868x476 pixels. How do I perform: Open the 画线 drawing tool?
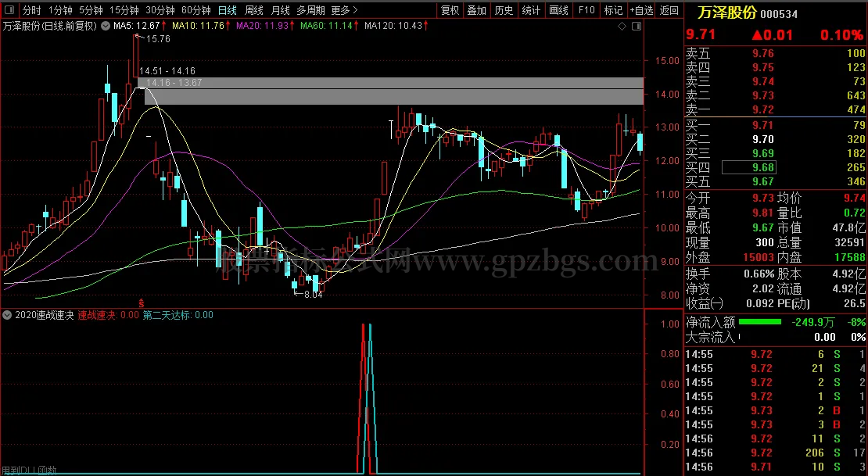(x=558, y=11)
